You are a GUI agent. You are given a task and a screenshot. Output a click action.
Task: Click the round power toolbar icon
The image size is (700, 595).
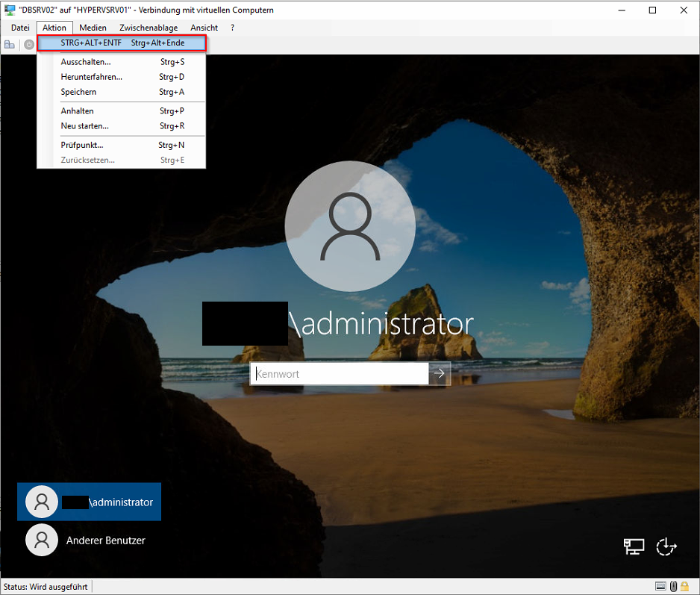29,45
